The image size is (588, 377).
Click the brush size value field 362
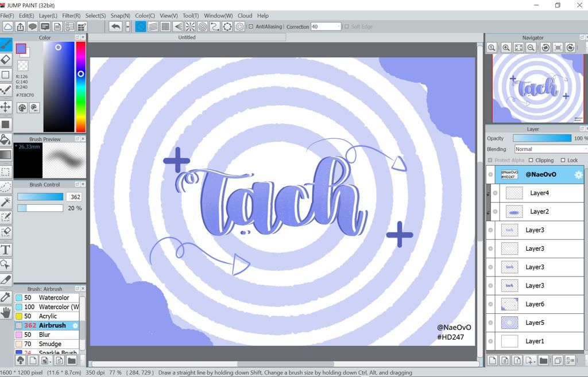click(x=75, y=197)
